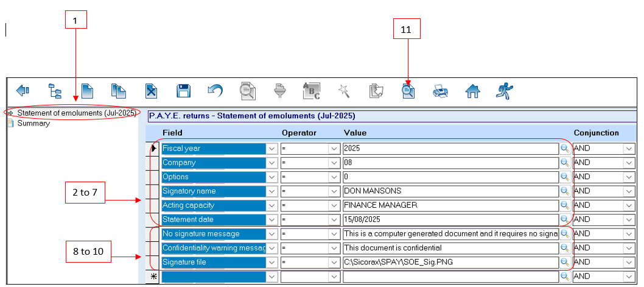Click the Operator column header
The image size is (644, 287).
tap(299, 133)
